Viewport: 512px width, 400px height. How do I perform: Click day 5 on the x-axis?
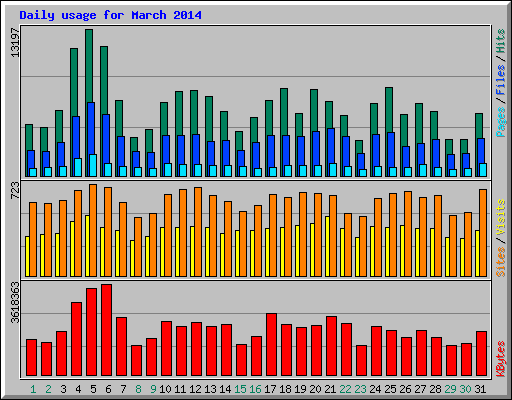pyautogui.click(x=93, y=389)
